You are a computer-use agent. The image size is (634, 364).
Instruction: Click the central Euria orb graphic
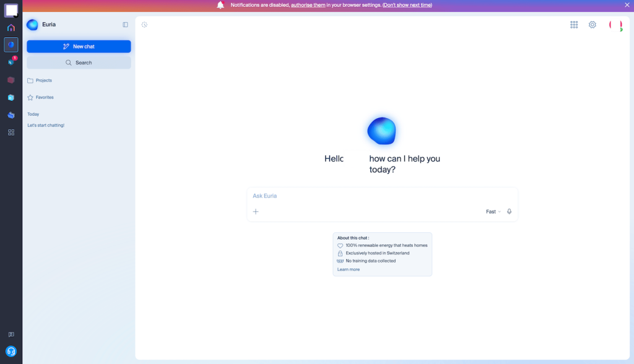[381, 131]
